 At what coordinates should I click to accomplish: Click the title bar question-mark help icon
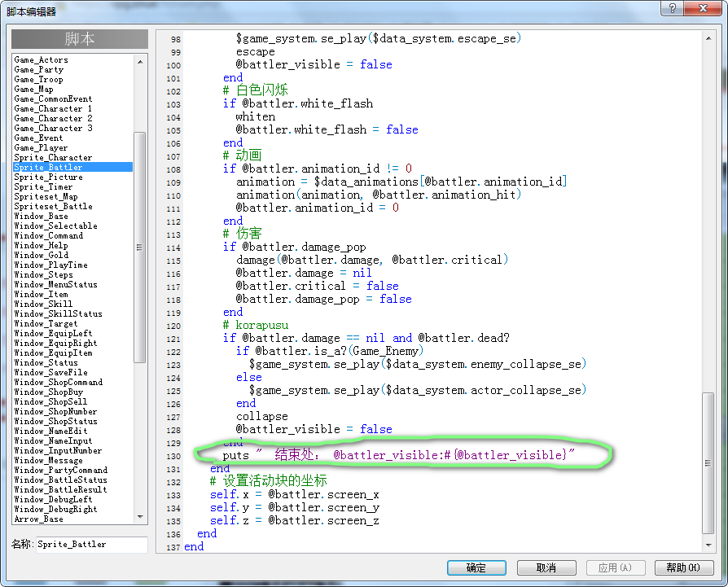tap(673, 8)
